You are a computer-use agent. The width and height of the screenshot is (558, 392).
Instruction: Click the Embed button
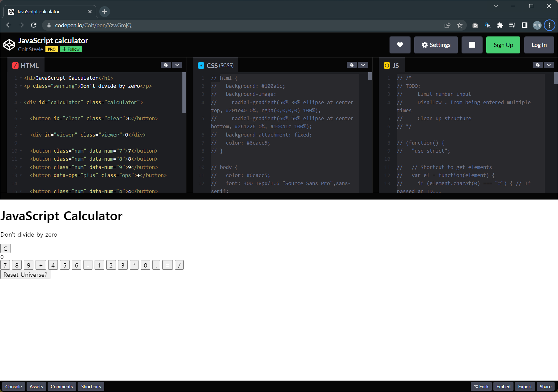pyautogui.click(x=503, y=386)
